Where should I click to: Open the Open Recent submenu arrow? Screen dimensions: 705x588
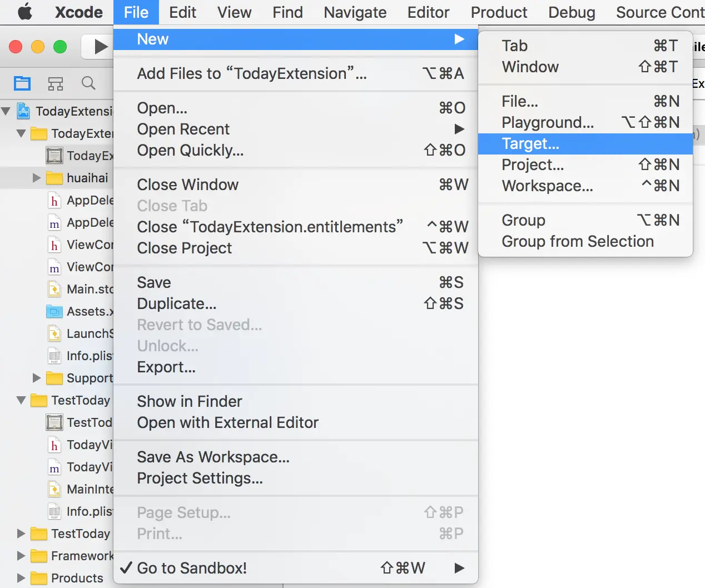pyautogui.click(x=459, y=129)
